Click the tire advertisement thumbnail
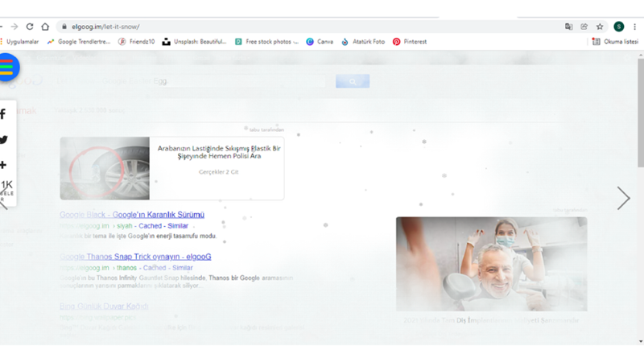The height and width of the screenshot is (362, 644). tap(105, 168)
